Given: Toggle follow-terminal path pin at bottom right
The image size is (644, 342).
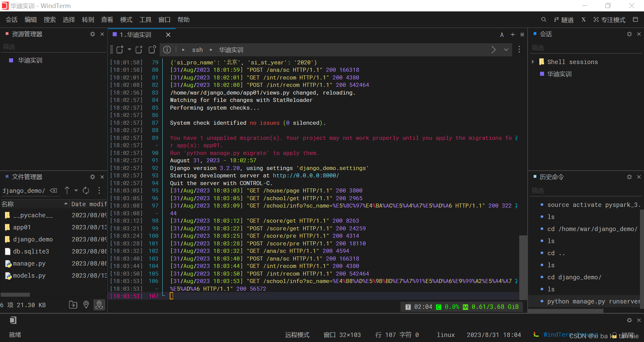Looking at the screenshot, I should [99, 305].
